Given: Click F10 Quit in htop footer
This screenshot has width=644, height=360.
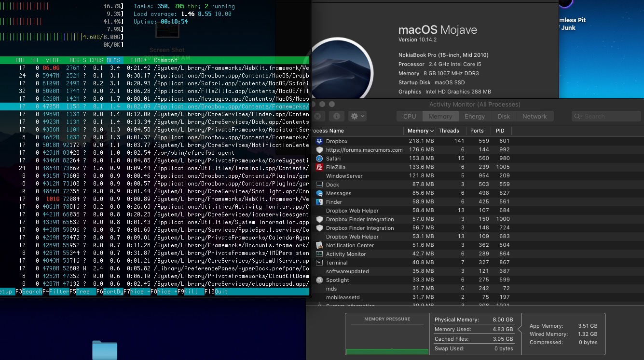Looking at the screenshot, I should coord(216,292).
